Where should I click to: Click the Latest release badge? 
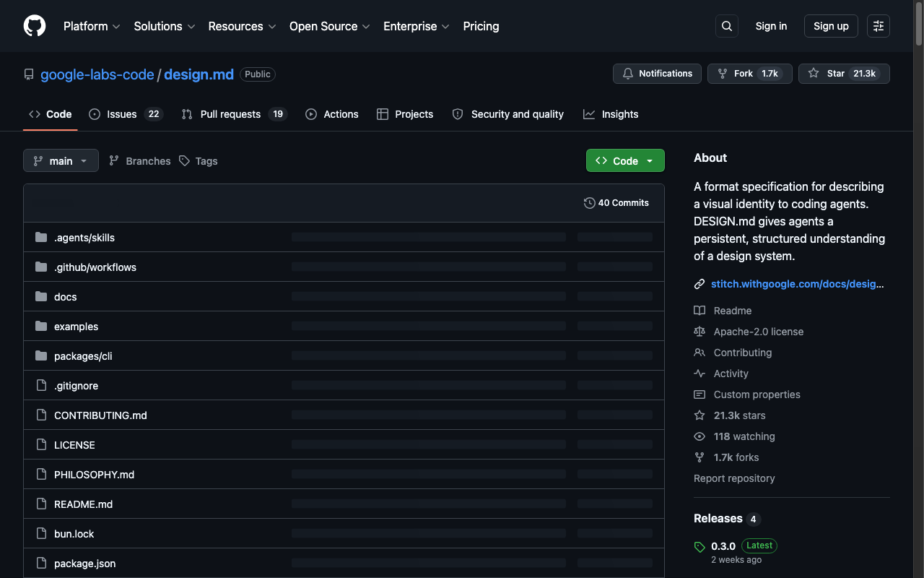[x=759, y=545]
